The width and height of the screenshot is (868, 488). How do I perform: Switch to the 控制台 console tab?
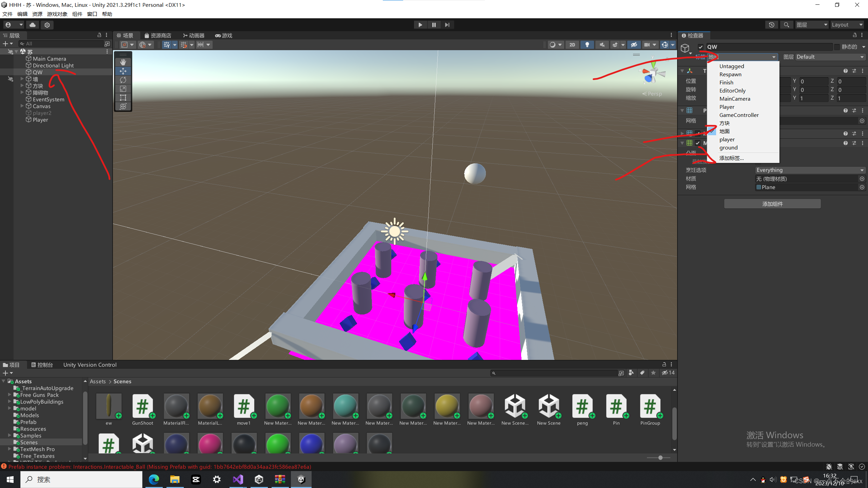(42, 365)
